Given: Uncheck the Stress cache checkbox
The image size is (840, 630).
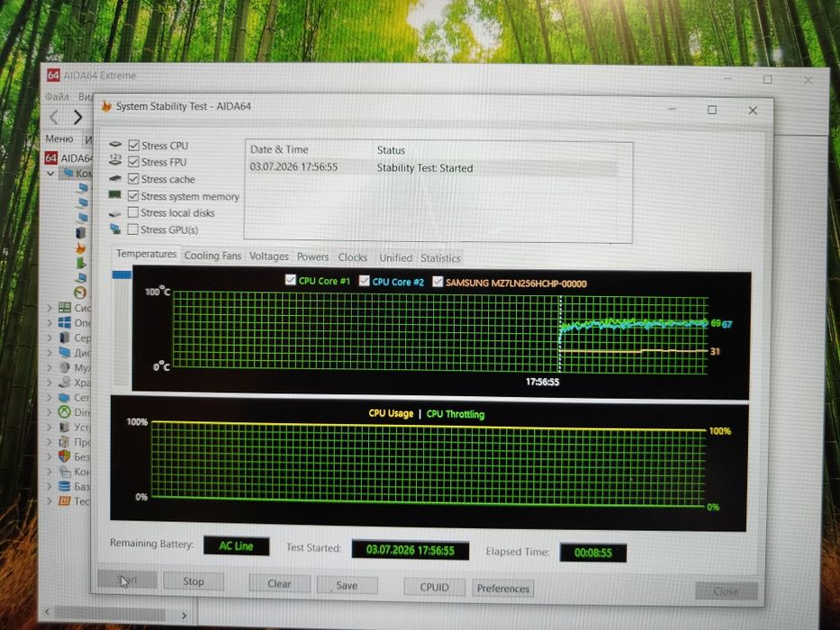Looking at the screenshot, I should pyautogui.click(x=133, y=179).
